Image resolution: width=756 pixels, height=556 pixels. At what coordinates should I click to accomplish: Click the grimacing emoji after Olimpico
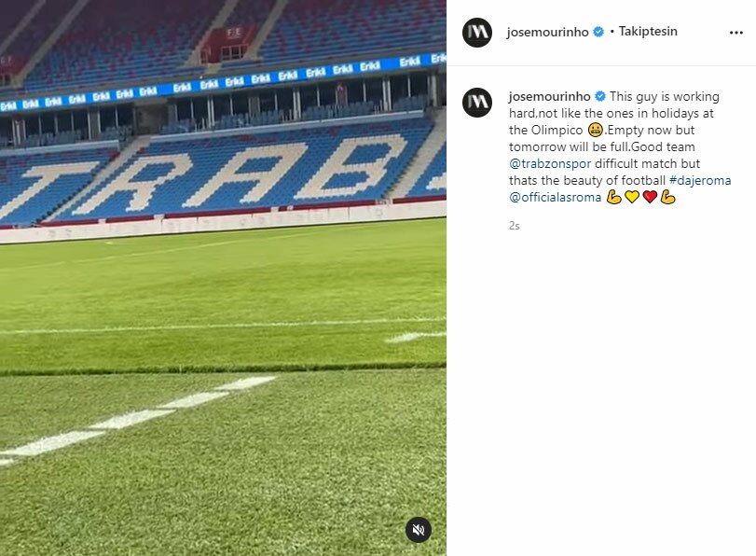596,130
